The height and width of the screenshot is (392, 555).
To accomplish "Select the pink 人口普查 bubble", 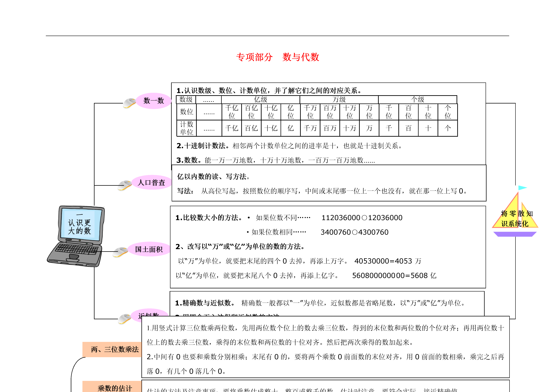I will click(x=152, y=182).
